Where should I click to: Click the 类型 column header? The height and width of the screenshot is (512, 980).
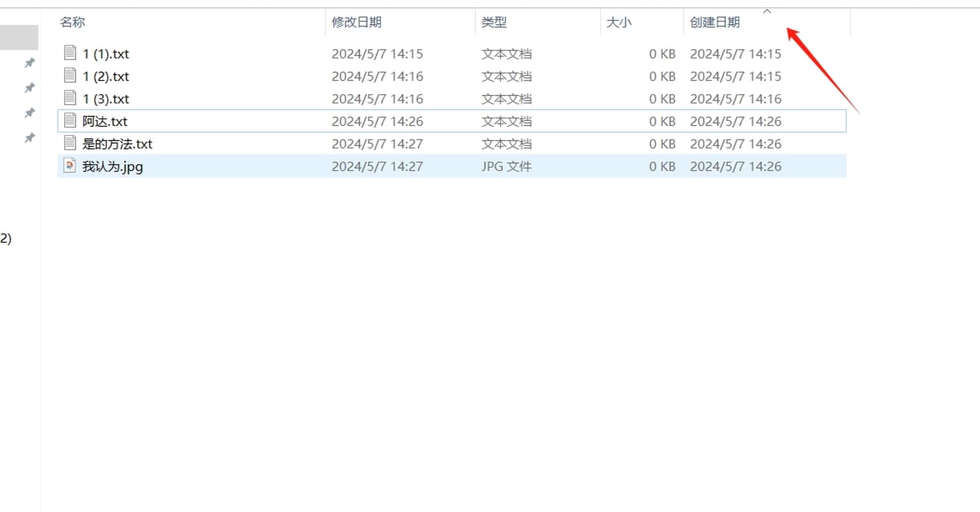tap(494, 22)
